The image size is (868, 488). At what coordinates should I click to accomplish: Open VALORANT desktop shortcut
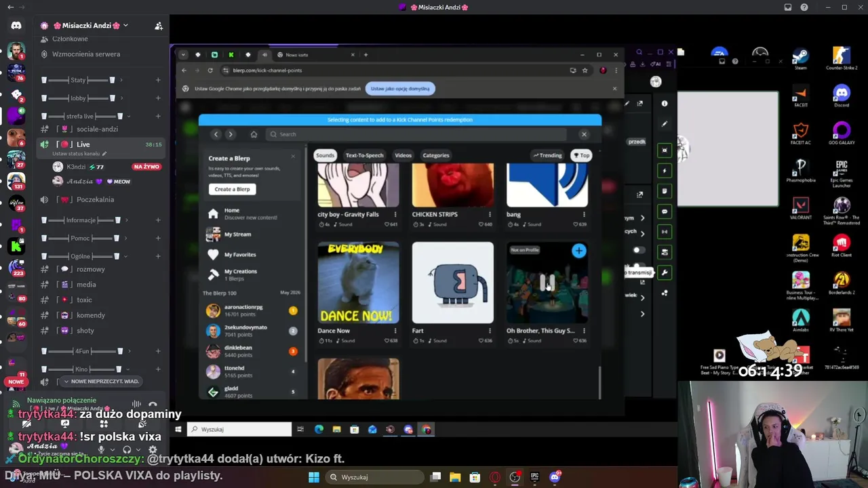click(801, 209)
